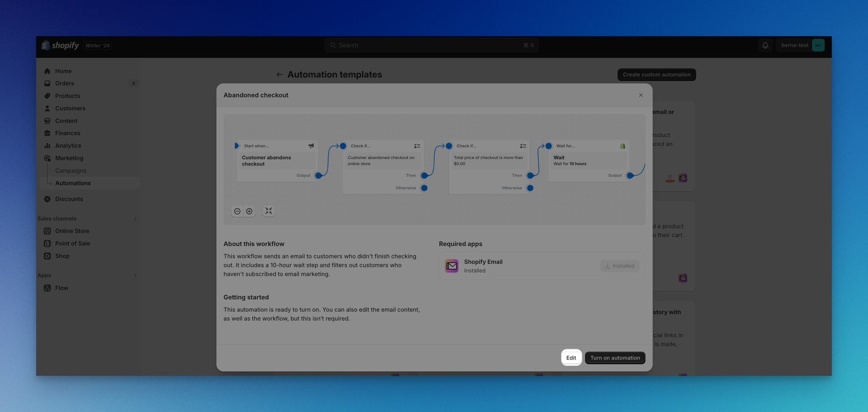Click the Total price of checkout condition text
The height and width of the screenshot is (412, 868).
click(488, 160)
